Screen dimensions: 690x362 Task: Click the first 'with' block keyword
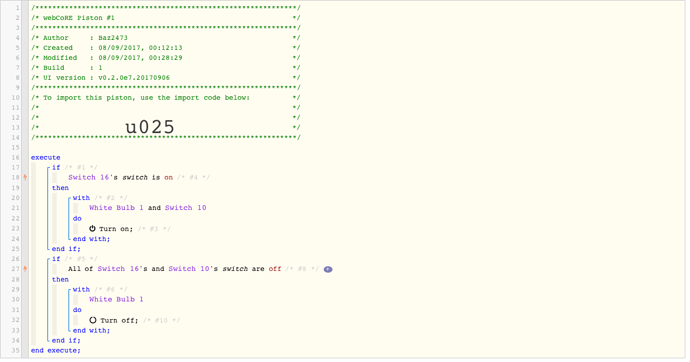click(x=81, y=198)
